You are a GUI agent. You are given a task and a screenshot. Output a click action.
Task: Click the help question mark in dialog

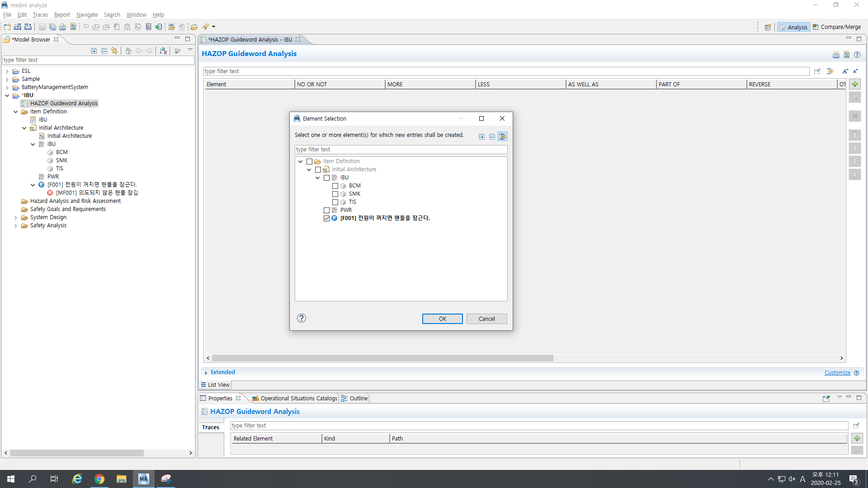pos(302,318)
